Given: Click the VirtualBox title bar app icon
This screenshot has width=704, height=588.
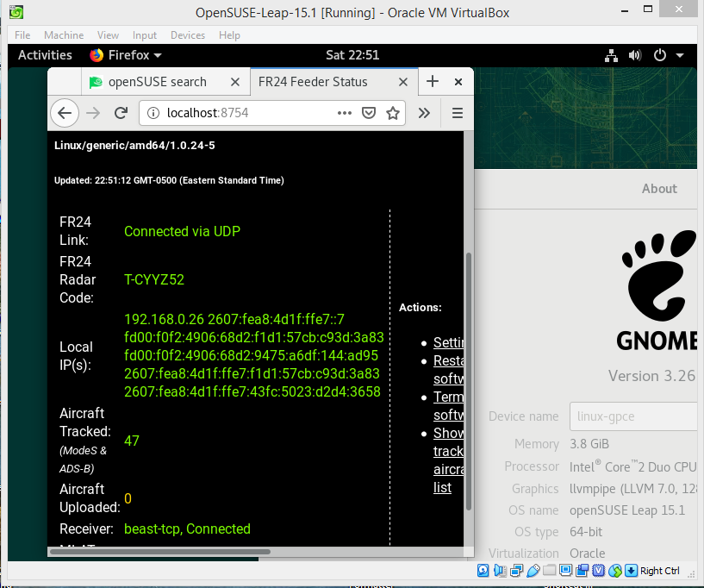Looking at the screenshot, I should [16, 12].
